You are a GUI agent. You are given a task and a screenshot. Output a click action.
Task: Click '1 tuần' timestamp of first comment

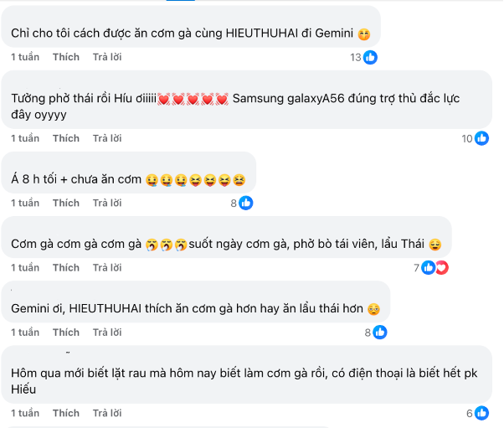point(25,57)
